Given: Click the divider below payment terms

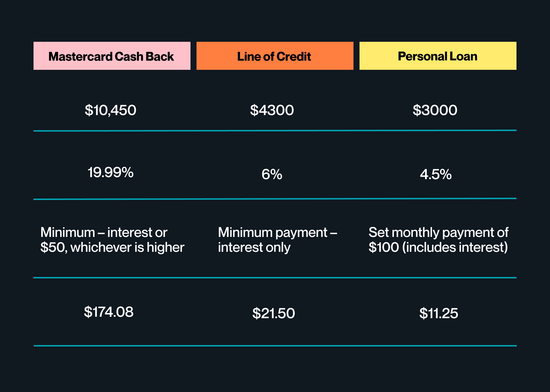Looking at the screenshot, I should click(275, 278).
